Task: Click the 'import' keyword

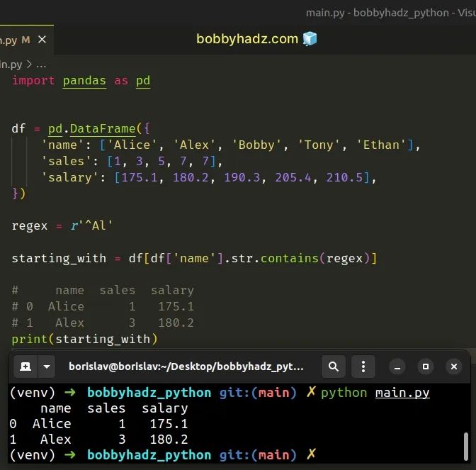Action: point(33,81)
